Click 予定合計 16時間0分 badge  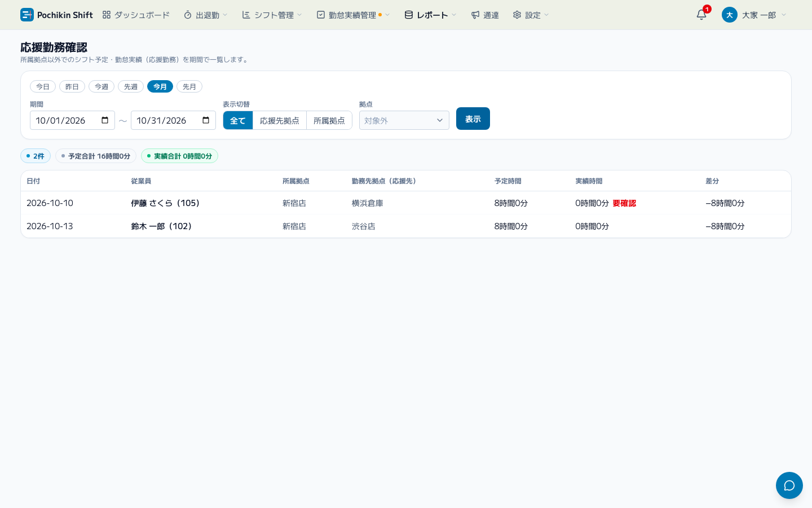[96, 156]
